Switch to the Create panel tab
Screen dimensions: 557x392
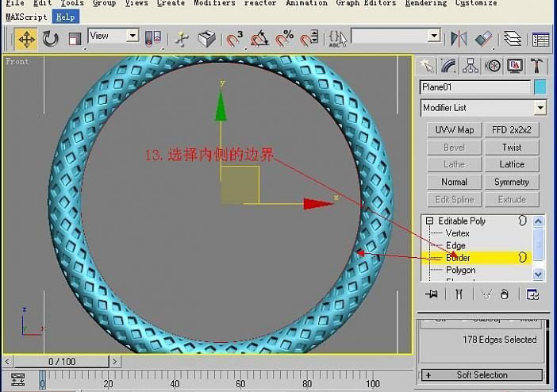427,66
